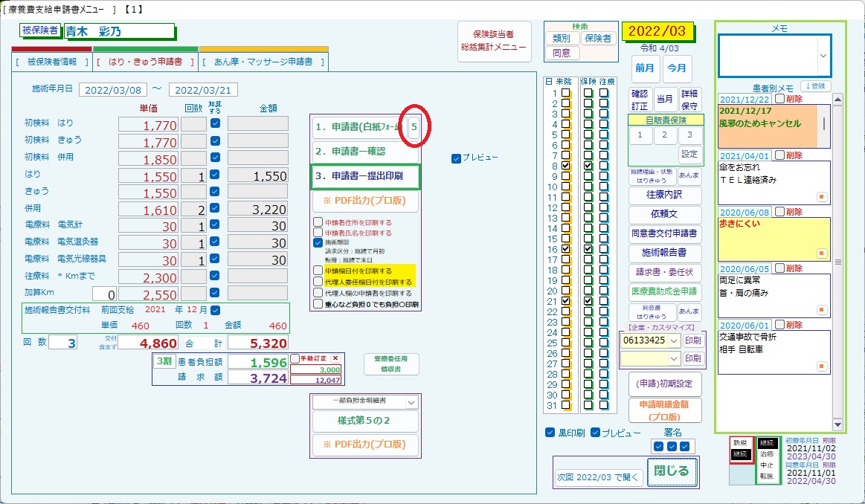865x504 pixels.
Task: Select 新規 option
Action: pyautogui.click(x=740, y=443)
